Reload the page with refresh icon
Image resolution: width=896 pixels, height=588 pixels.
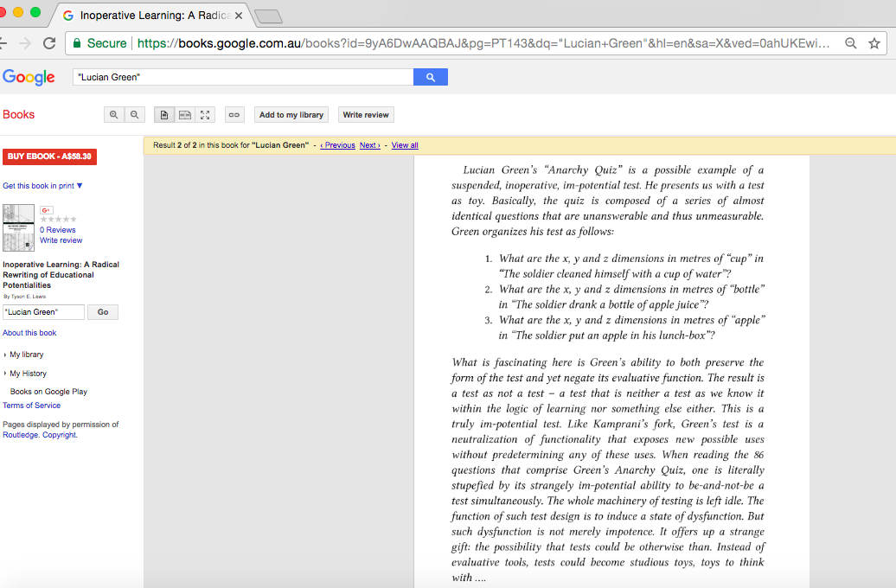[49, 43]
